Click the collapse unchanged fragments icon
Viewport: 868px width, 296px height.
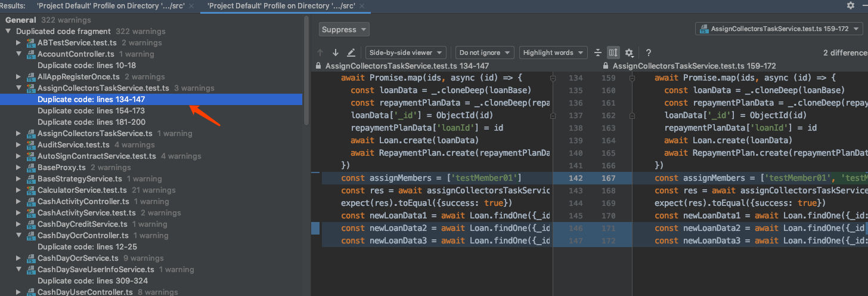598,53
